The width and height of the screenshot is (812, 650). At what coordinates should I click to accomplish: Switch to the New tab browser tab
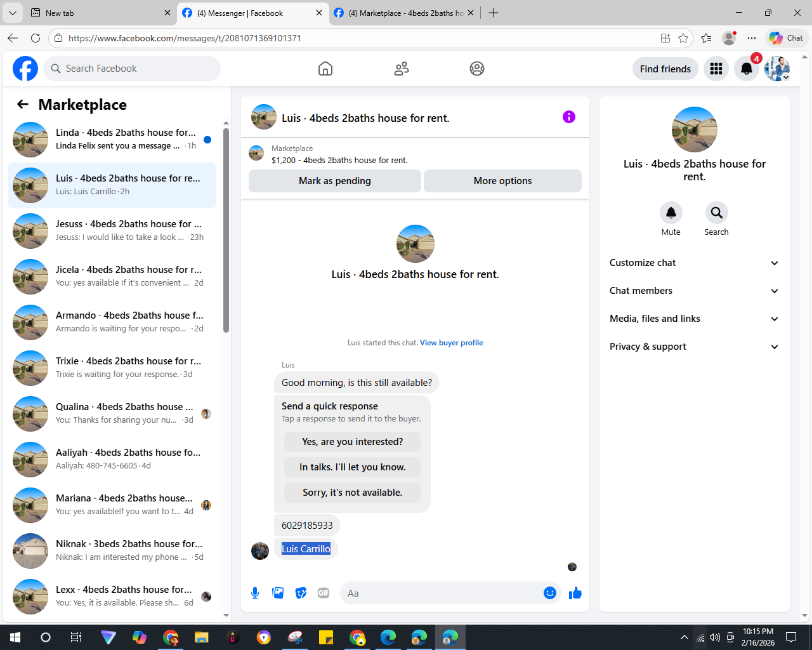pyautogui.click(x=100, y=13)
